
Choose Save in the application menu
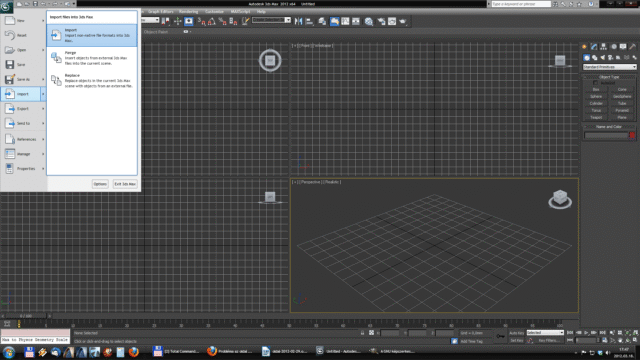click(23, 64)
